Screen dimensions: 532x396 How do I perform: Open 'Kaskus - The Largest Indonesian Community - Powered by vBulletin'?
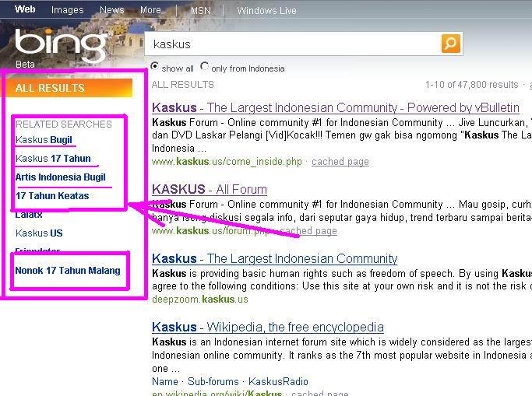336,107
